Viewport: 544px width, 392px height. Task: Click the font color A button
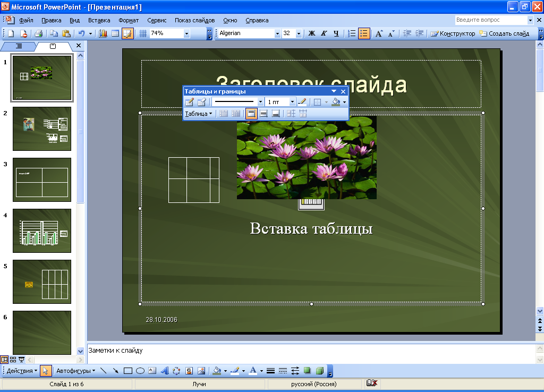click(253, 371)
